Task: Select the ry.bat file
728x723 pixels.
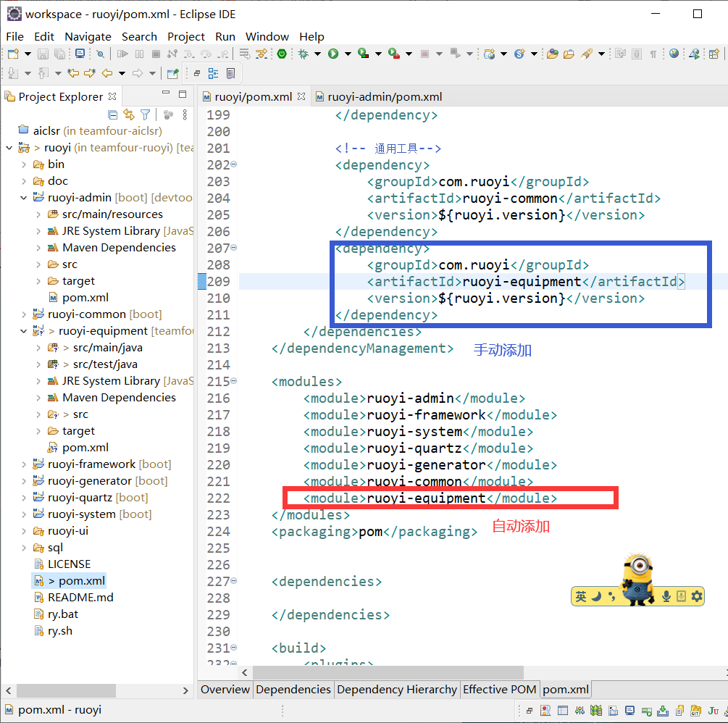Action: pyautogui.click(x=63, y=614)
